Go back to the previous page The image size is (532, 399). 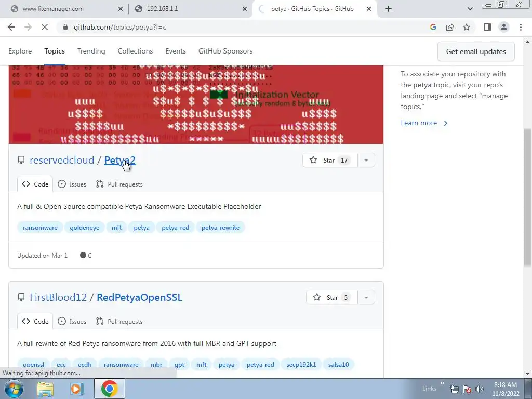[x=11, y=27]
